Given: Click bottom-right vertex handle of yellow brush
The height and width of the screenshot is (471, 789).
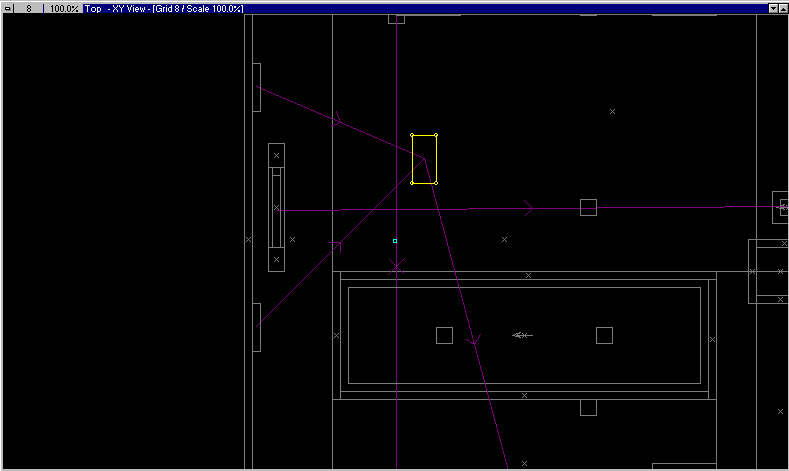Looking at the screenshot, I should pos(436,183).
